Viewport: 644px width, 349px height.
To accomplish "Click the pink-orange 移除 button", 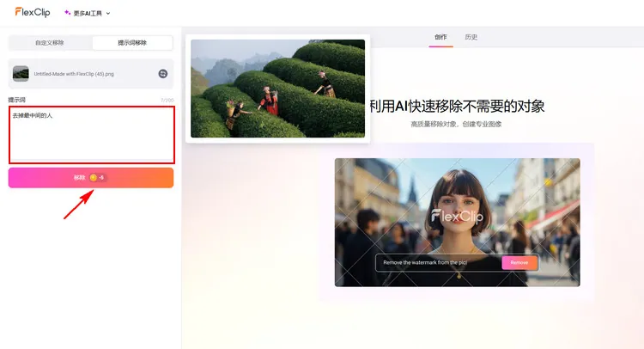I will (x=91, y=178).
